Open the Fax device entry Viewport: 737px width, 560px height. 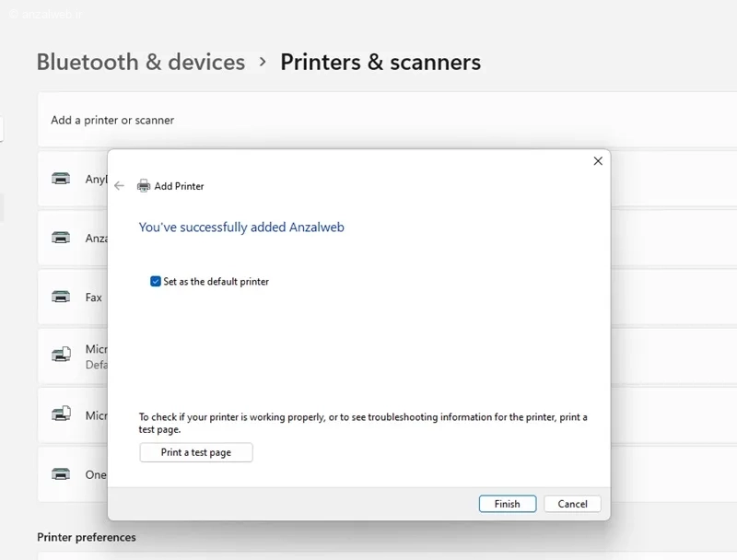[x=94, y=297]
